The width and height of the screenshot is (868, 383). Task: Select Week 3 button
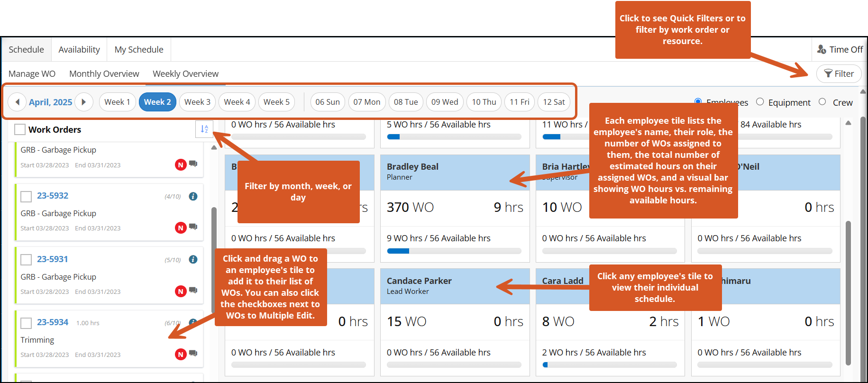pyautogui.click(x=197, y=102)
